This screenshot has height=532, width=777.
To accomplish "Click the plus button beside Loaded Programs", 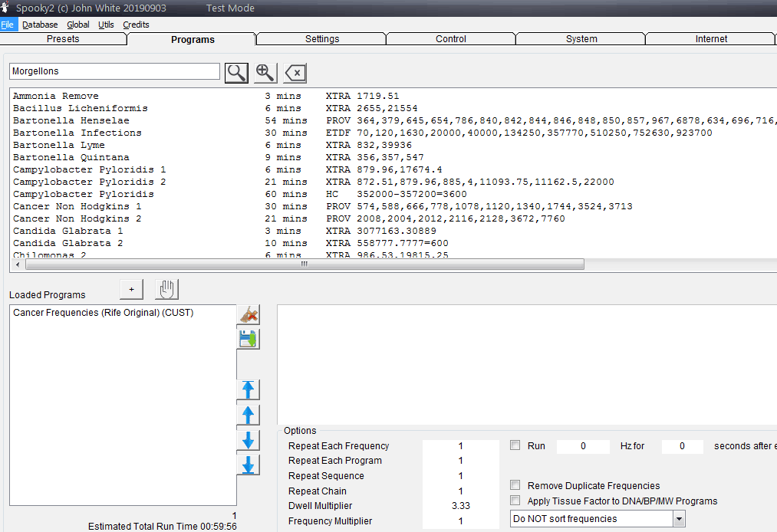I will coord(131,289).
